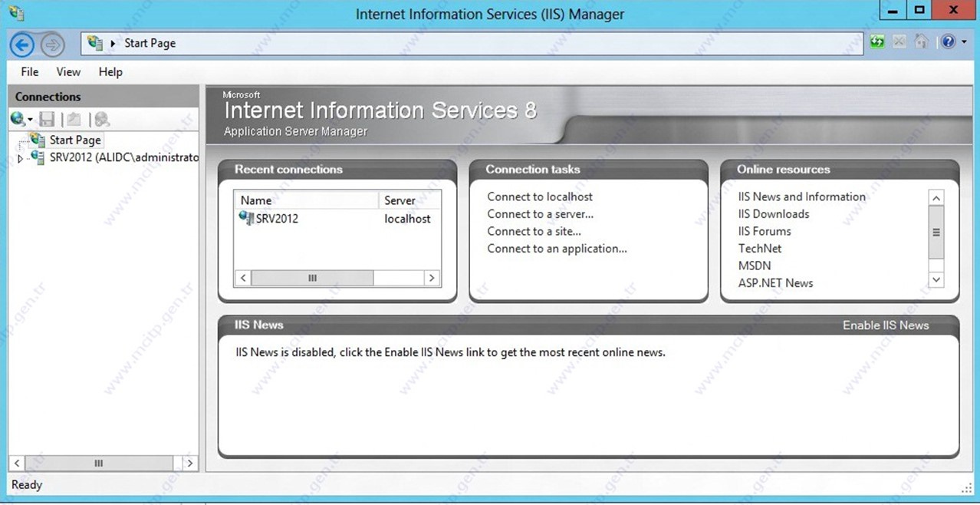
Task: Click Connect to localhost link
Action: [540, 196]
